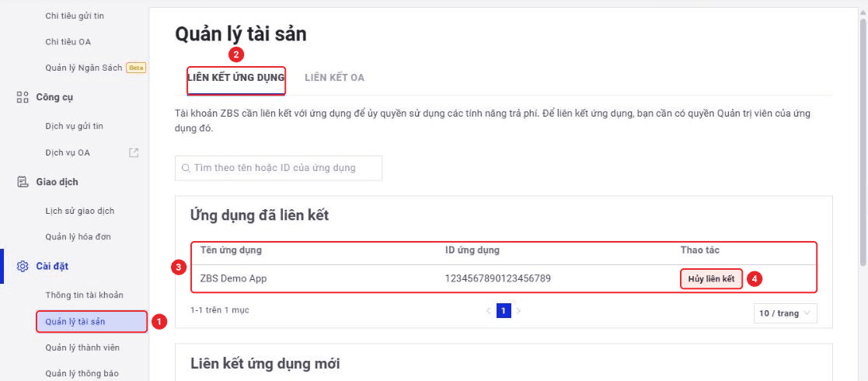This screenshot has height=381, width=868.
Task: Open Quản lý thành viên
Action: pyautogui.click(x=82, y=348)
